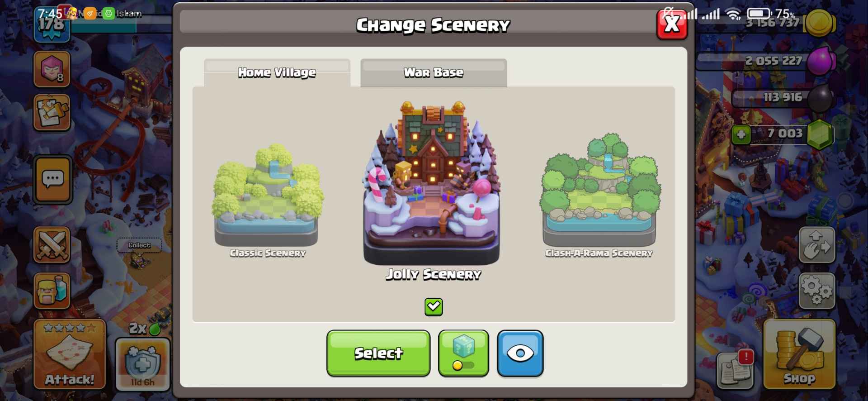Image resolution: width=868 pixels, height=401 pixels.
Task: Open the Archer Queen hero icon
Action: click(52, 69)
